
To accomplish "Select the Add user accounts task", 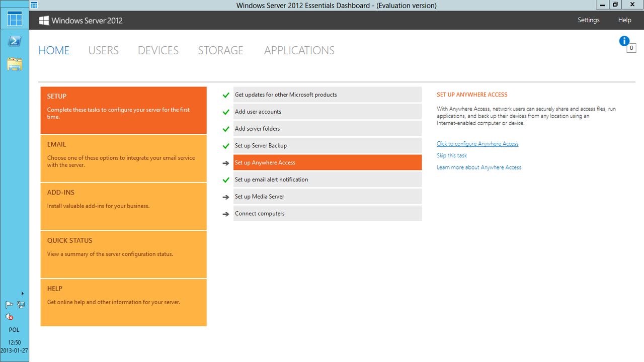I will click(x=328, y=112).
